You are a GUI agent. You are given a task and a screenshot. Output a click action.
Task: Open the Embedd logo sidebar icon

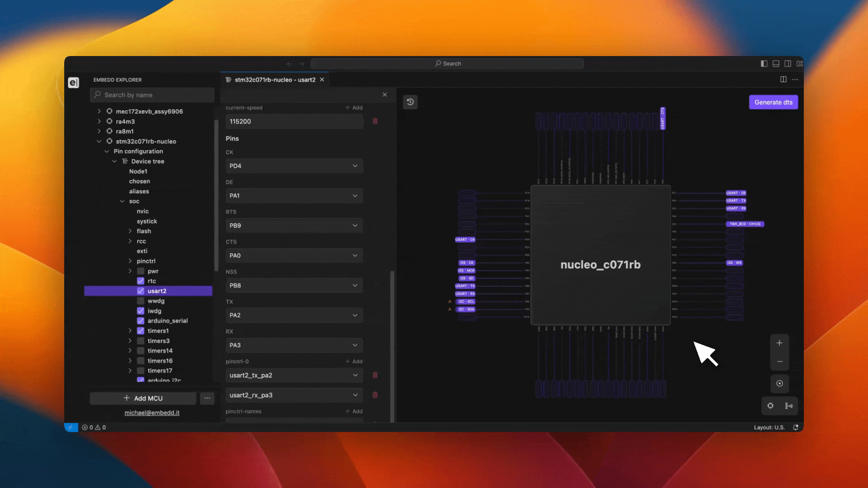pyautogui.click(x=74, y=83)
